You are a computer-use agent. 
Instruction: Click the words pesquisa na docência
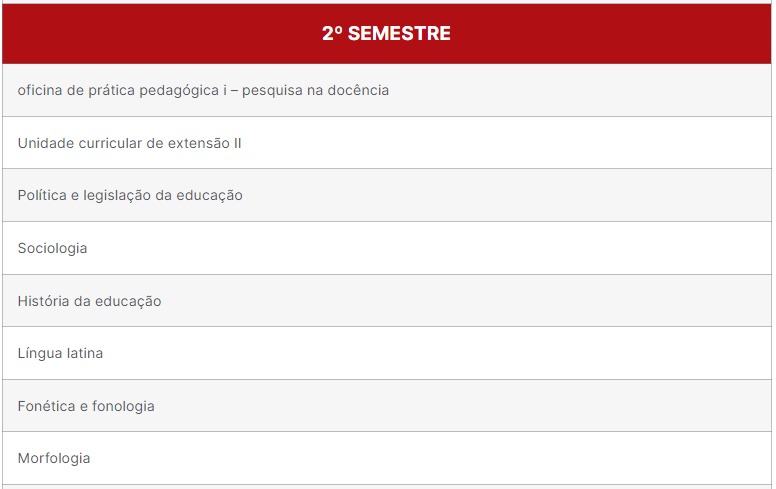click(x=315, y=91)
